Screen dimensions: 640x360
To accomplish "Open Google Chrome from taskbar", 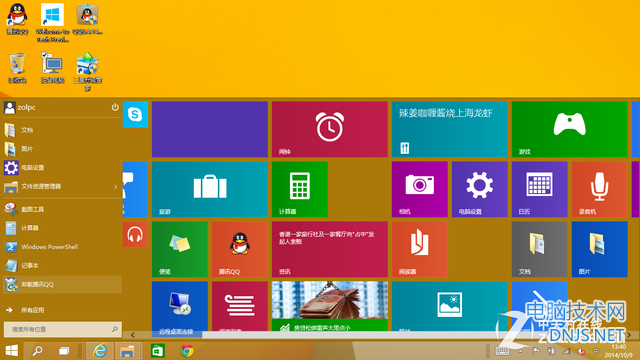I will 187,351.
